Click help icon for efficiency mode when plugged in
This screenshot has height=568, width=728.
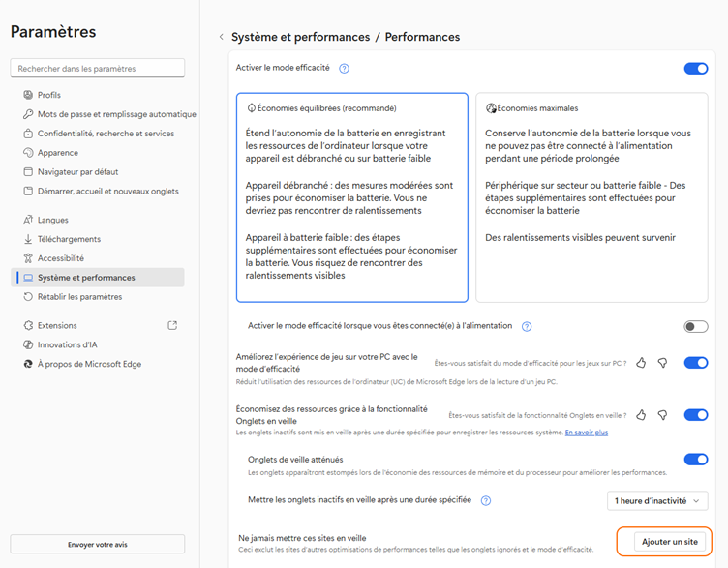coord(527,327)
